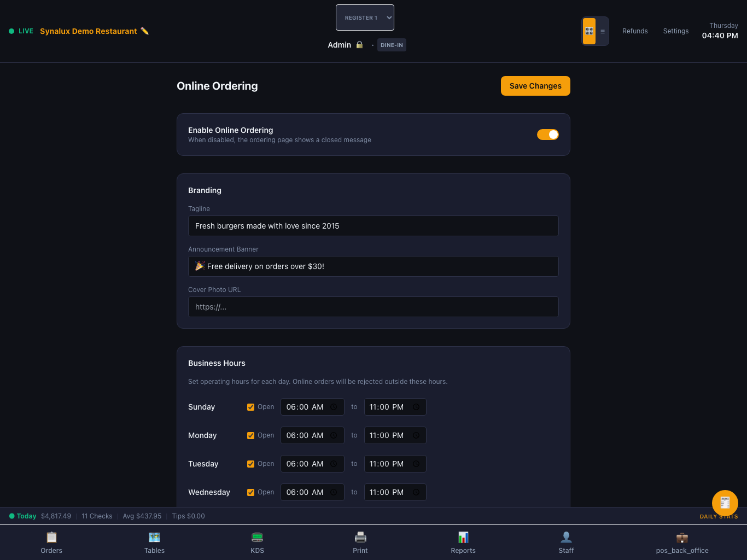Click the Branding section heading
The height and width of the screenshot is (560, 747).
click(205, 190)
